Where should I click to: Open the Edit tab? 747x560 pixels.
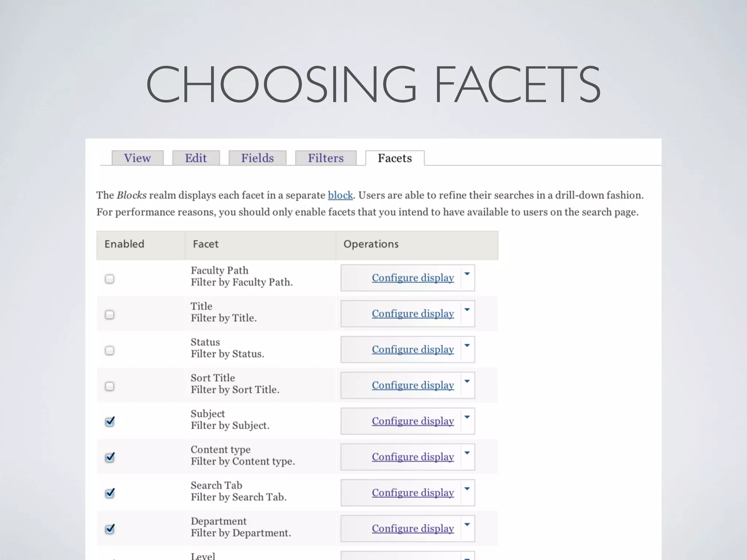pyautogui.click(x=196, y=158)
